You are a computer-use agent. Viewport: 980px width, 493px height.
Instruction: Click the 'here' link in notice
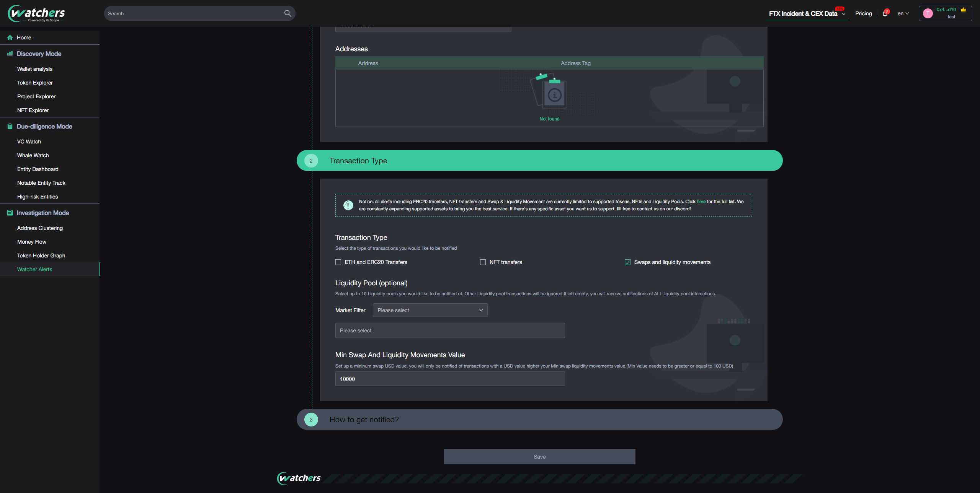[x=701, y=202]
